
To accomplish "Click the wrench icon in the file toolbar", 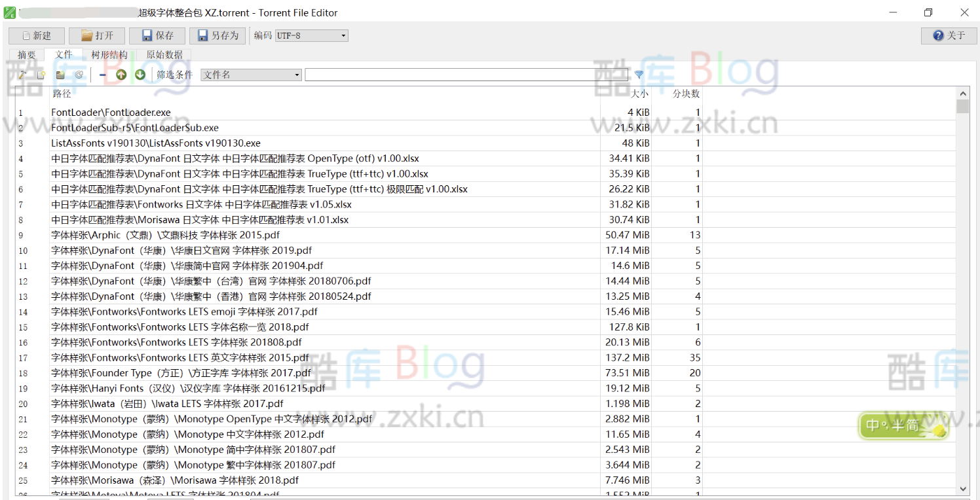I will point(22,74).
